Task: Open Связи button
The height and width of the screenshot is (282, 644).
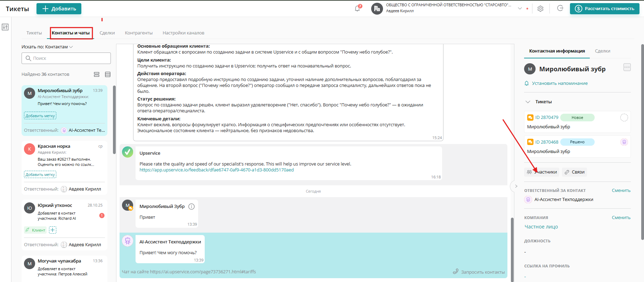Action: coord(574,172)
